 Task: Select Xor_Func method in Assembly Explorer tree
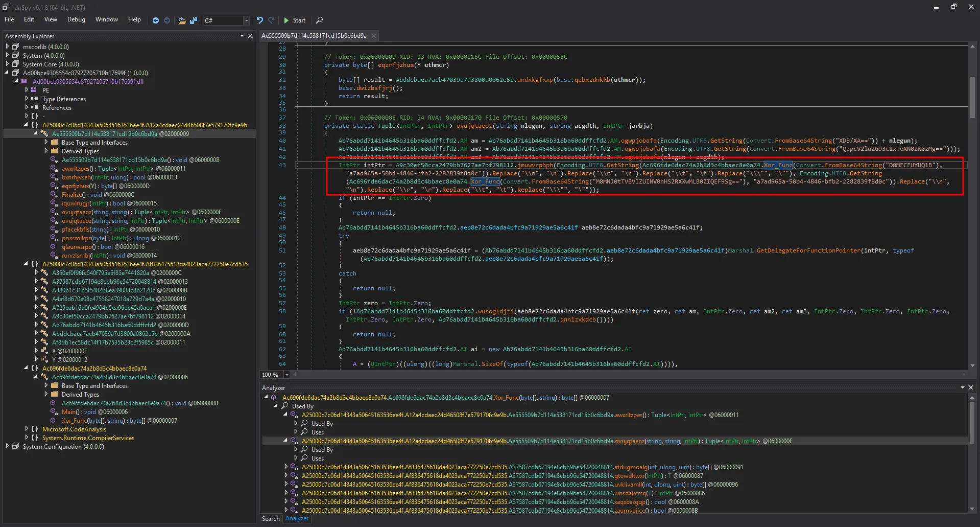coord(75,421)
